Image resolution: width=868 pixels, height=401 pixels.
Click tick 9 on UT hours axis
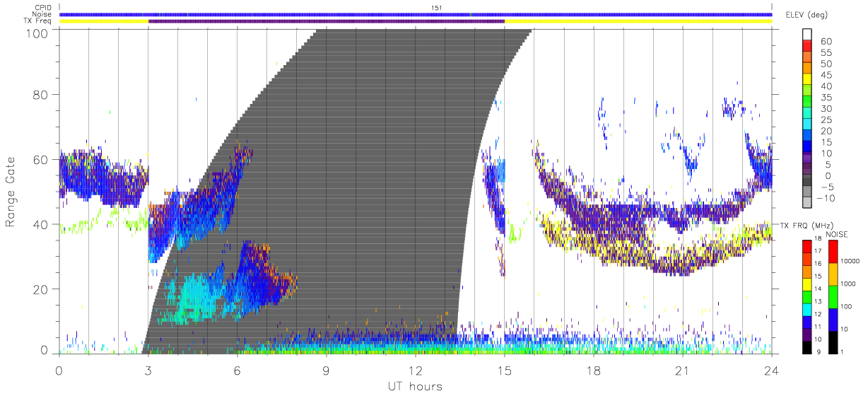coord(326,371)
